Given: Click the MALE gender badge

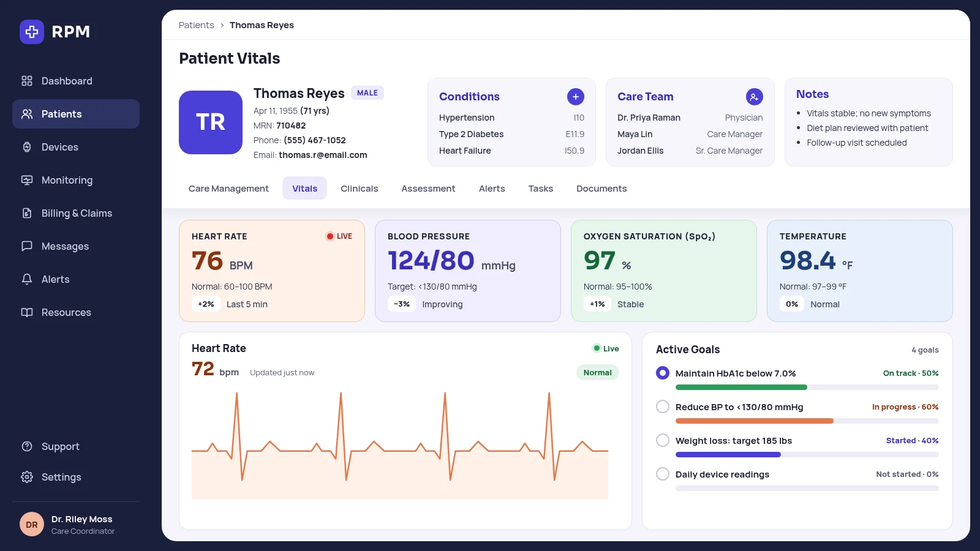Looking at the screenshot, I should point(367,93).
